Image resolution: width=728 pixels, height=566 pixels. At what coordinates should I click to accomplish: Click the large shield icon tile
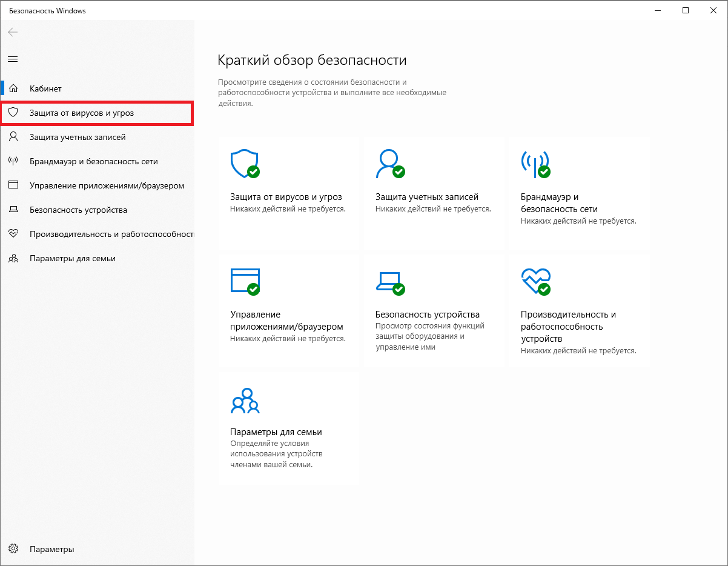(245, 164)
